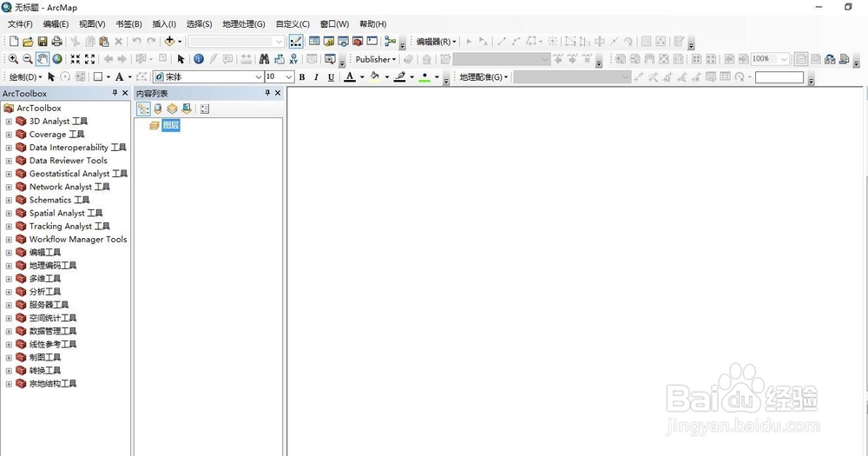Screen dimensions: 868x456
Task: Open the 100% zoom percentage dropdown
Action: click(x=784, y=59)
